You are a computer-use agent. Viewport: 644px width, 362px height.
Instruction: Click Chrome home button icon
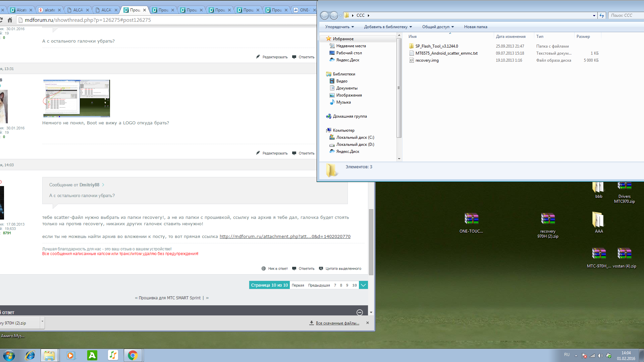coord(10,20)
